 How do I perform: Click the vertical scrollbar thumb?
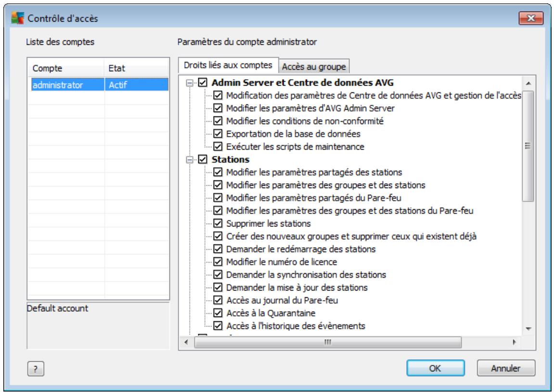pos(528,146)
